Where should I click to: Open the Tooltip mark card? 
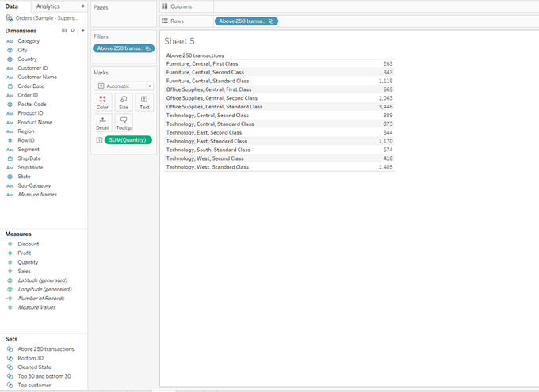click(x=124, y=123)
